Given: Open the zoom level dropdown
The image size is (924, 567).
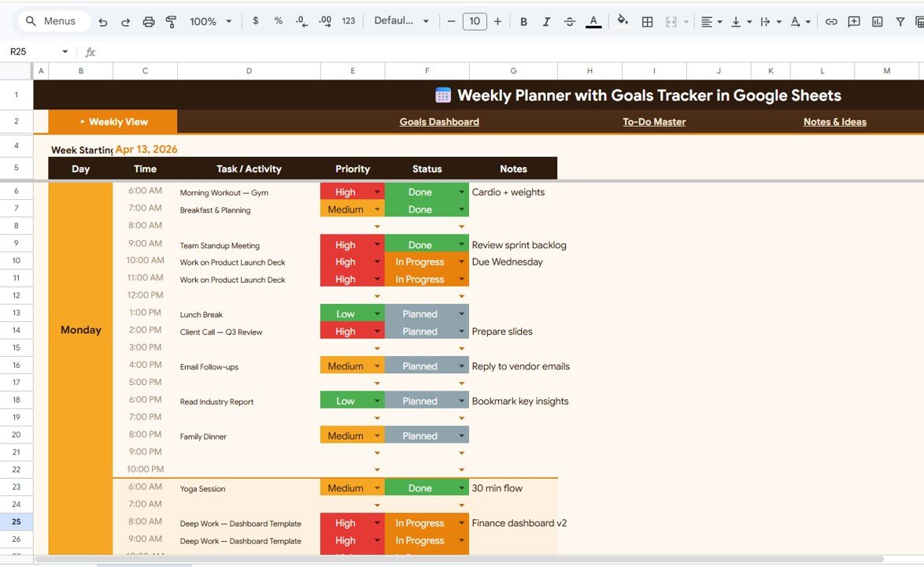Looking at the screenshot, I should coord(211,22).
